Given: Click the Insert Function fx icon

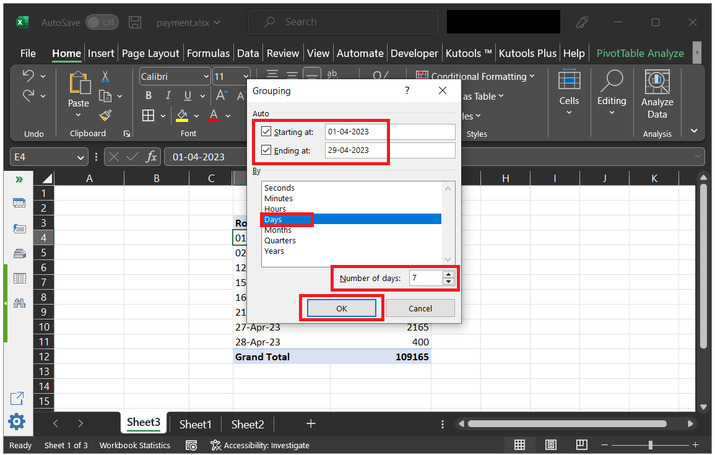Looking at the screenshot, I should [151, 157].
